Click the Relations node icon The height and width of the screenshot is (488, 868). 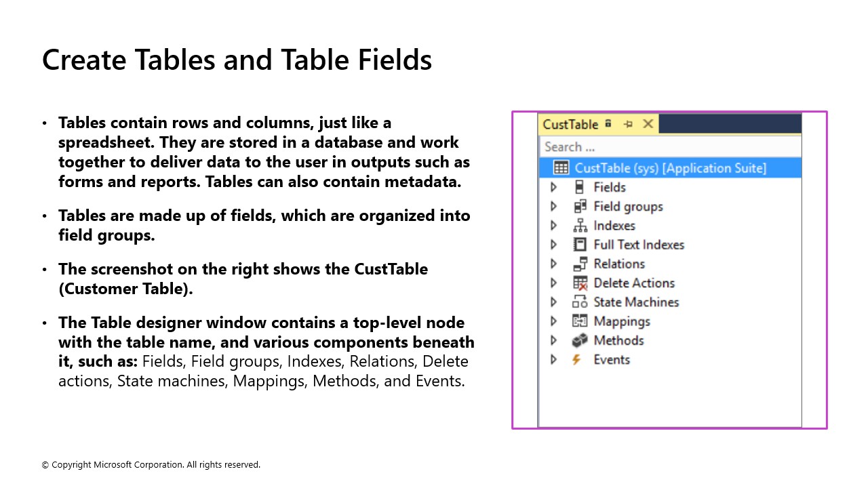(580, 264)
